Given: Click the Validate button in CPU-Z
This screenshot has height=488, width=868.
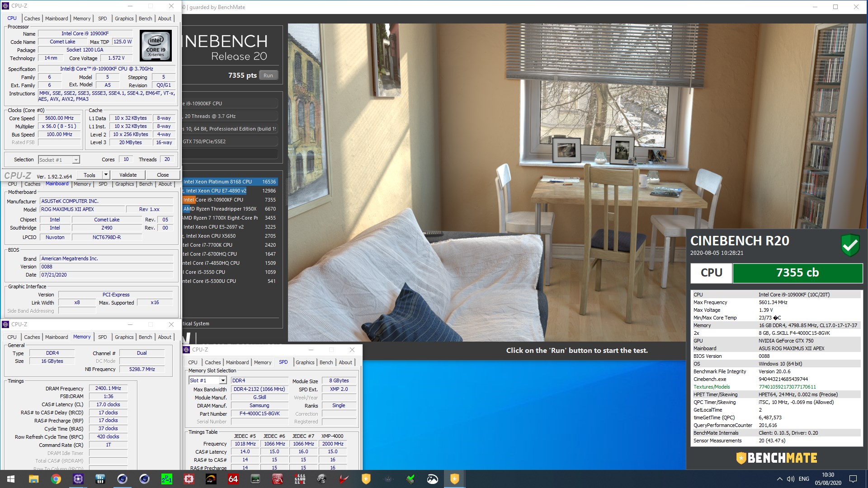Looking at the screenshot, I should 128,175.
